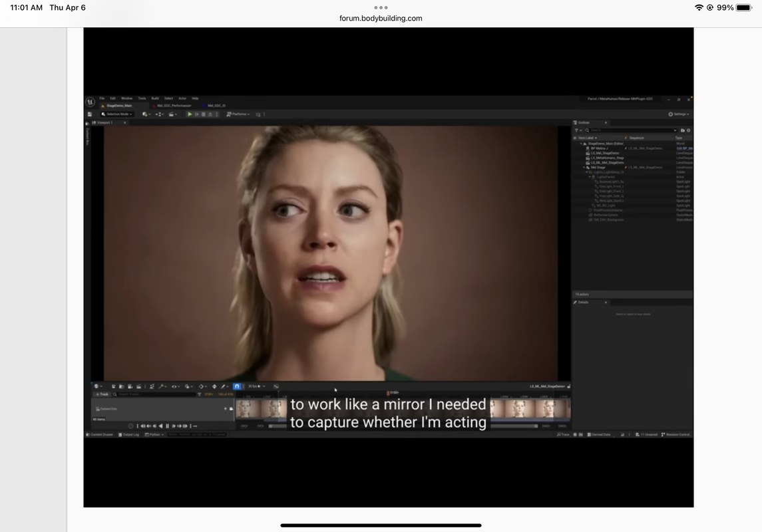The width and height of the screenshot is (762, 532).
Task: Open the Selection Mode dropdown
Action: click(x=117, y=114)
